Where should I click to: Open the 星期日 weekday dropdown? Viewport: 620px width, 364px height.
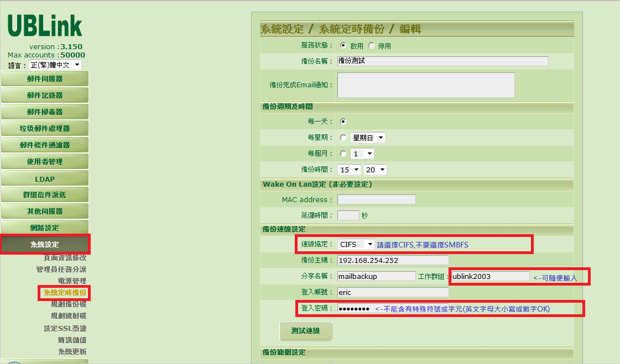pyautogui.click(x=368, y=137)
